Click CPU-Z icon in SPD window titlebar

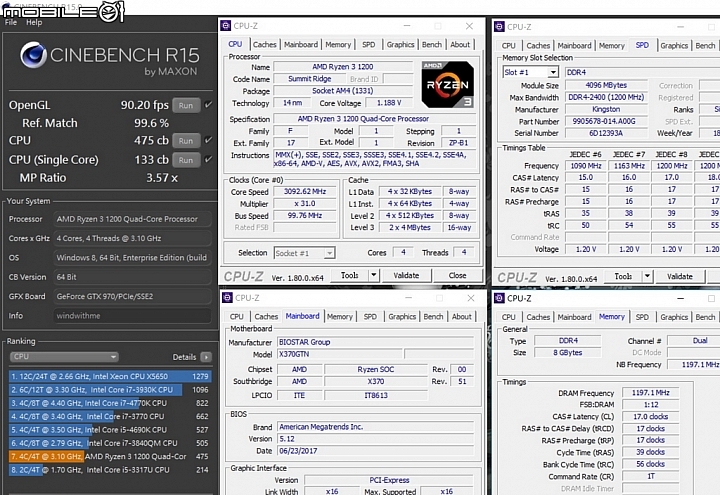point(499,27)
